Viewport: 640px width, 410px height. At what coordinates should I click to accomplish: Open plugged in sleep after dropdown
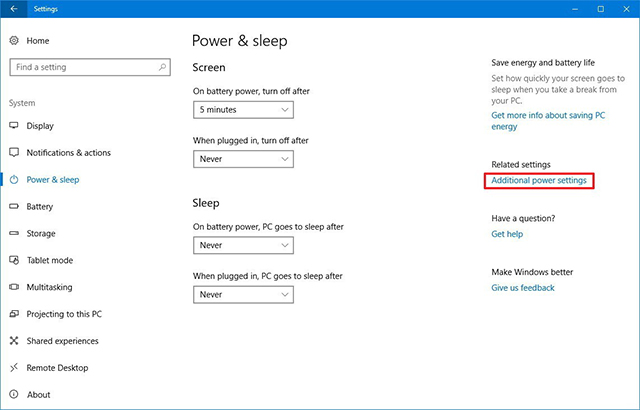[x=243, y=295]
